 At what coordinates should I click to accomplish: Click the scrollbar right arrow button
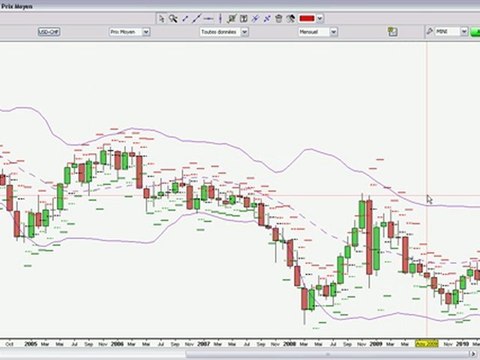pos(473,354)
